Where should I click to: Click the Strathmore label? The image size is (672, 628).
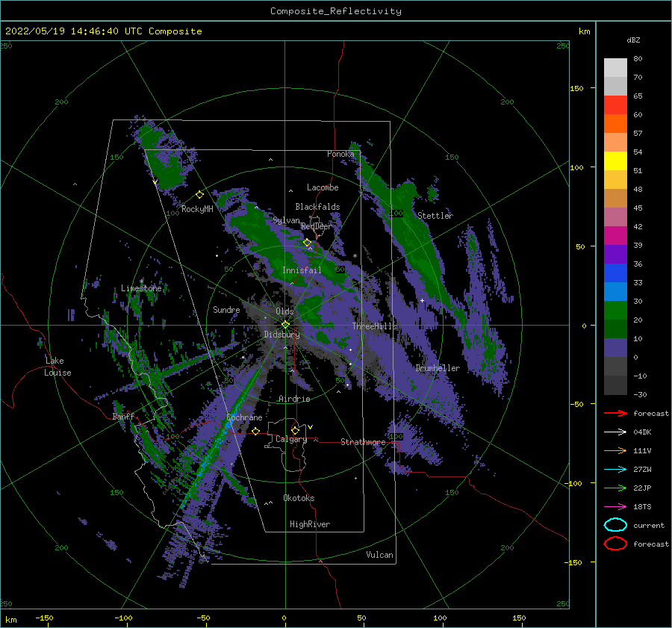click(363, 442)
